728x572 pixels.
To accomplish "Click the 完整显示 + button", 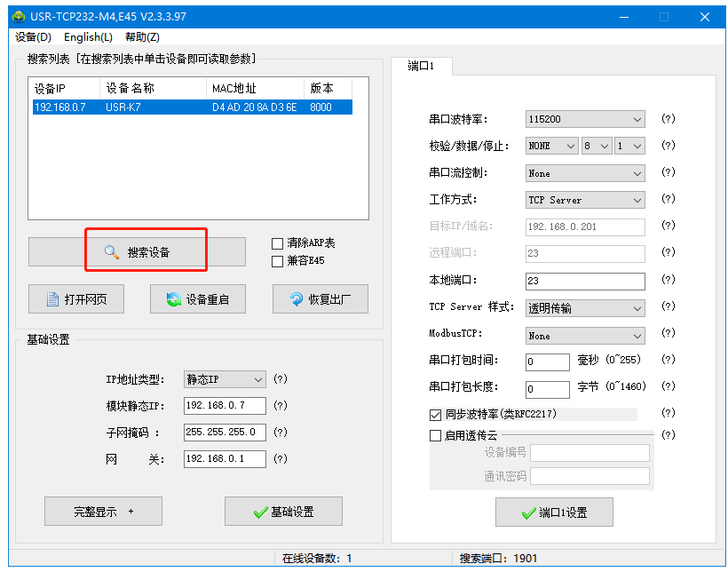I will 103,512.
